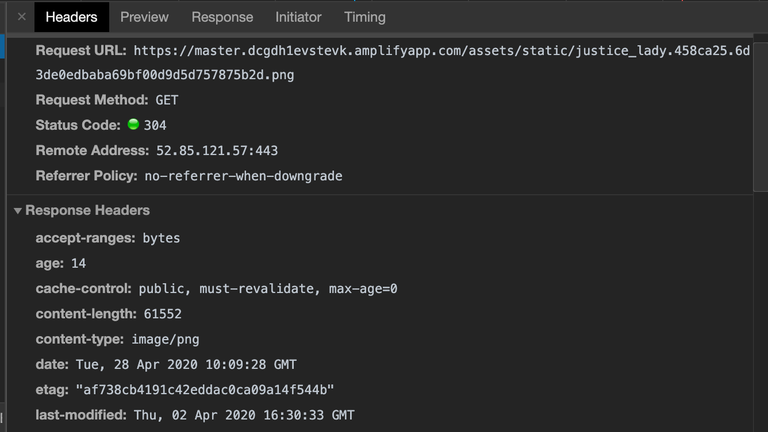Click the cache-control header value
This screenshot has width=768, height=432.
tap(268, 289)
